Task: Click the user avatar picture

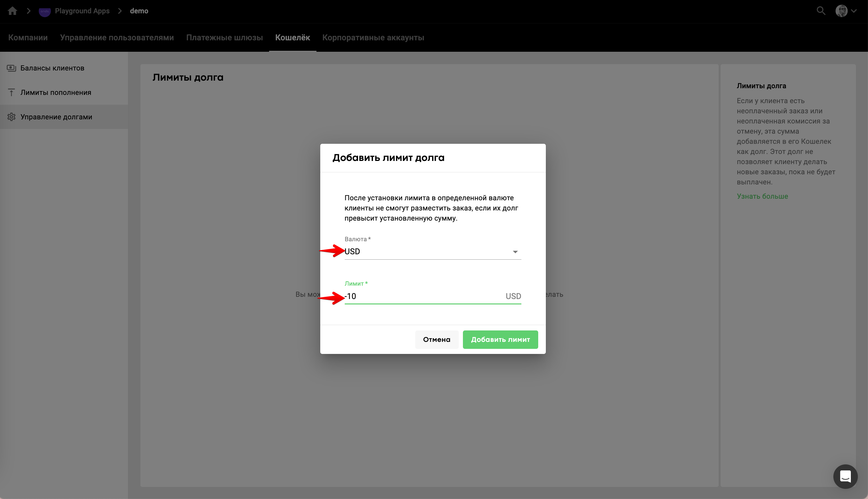Action: pyautogui.click(x=841, y=11)
